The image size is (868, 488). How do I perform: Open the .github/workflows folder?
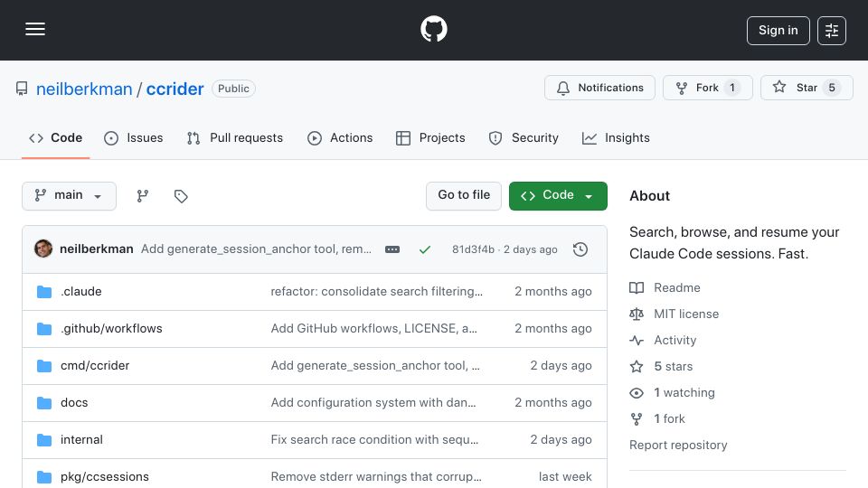(111, 329)
